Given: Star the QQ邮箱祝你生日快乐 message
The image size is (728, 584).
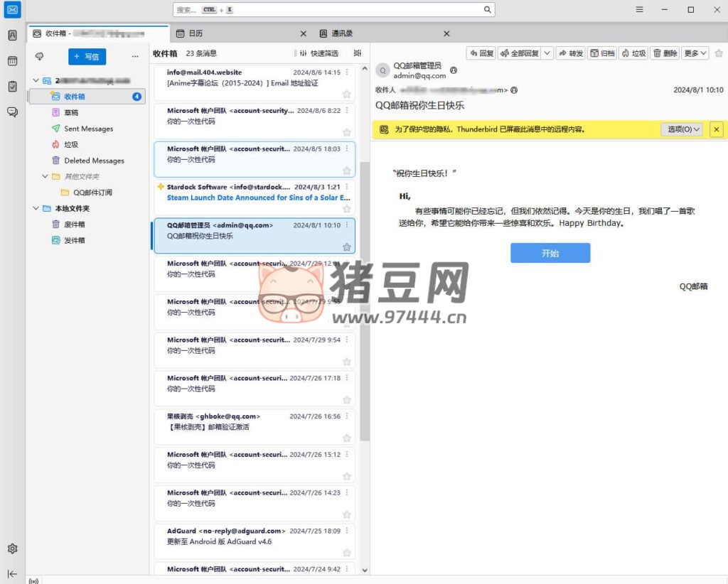Looking at the screenshot, I should (346, 247).
